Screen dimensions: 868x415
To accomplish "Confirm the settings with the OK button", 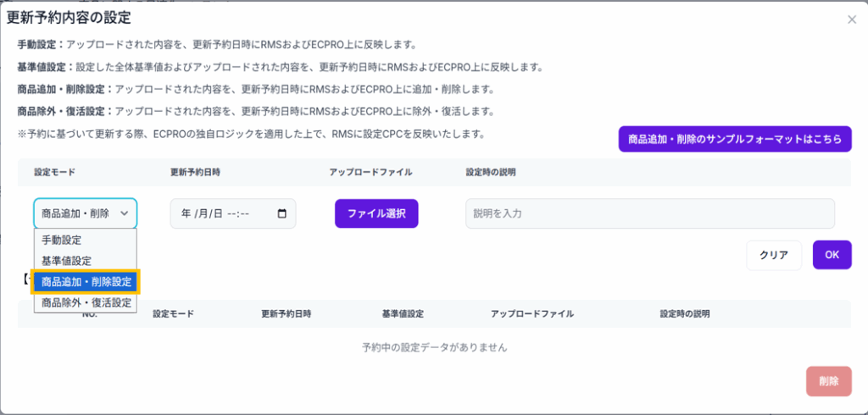I will 832,255.
